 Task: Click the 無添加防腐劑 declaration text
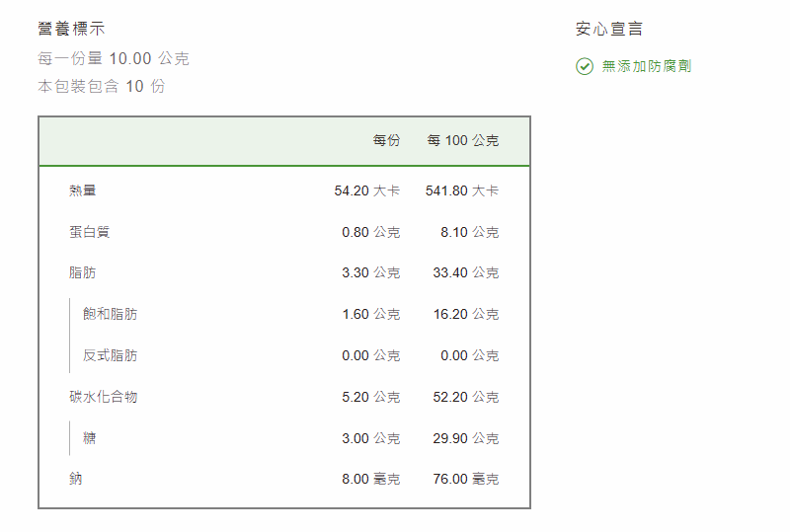pos(647,67)
